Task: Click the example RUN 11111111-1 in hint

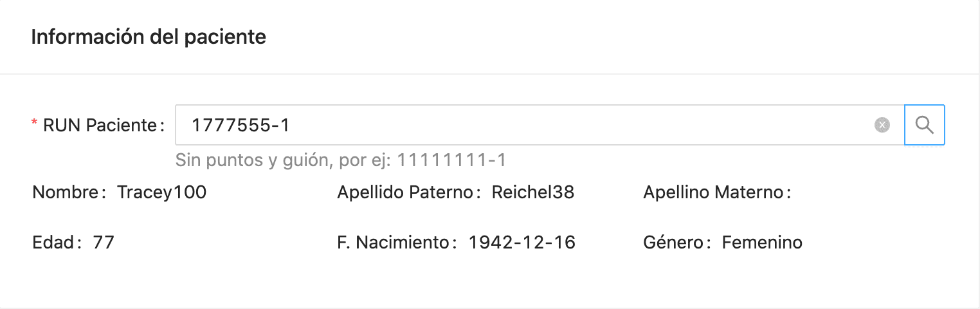Action: click(451, 160)
